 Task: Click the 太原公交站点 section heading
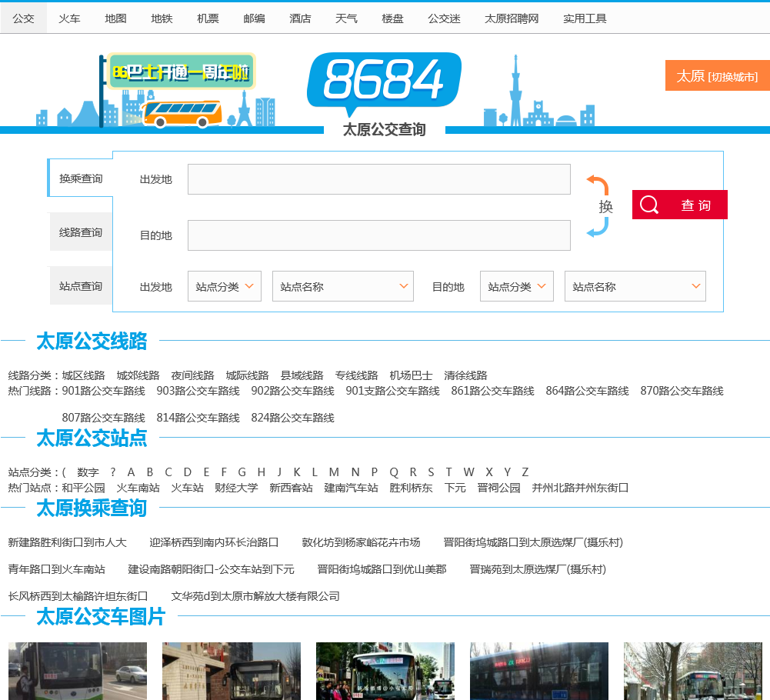tap(92, 437)
